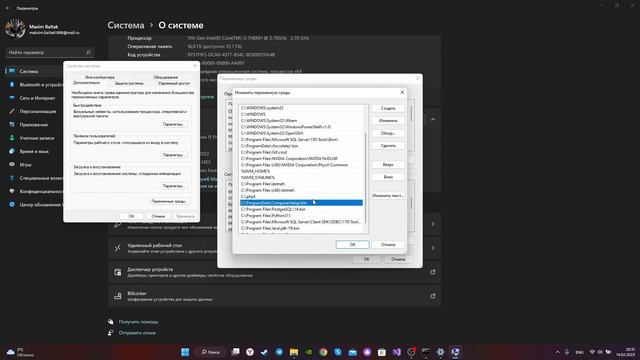Image resolution: width=640 pixels, height=360 pixels.
Task: Click the Найти параметр search field
Action: coord(49,52)
